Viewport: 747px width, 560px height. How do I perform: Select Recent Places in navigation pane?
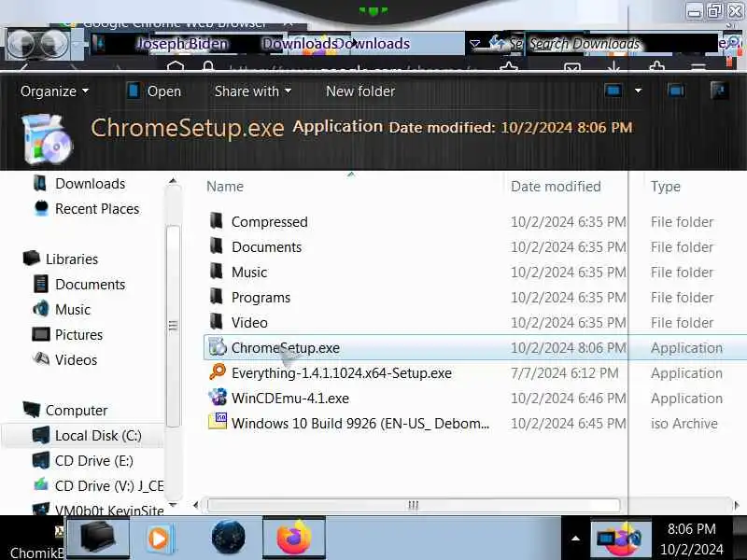pos(97,208)
